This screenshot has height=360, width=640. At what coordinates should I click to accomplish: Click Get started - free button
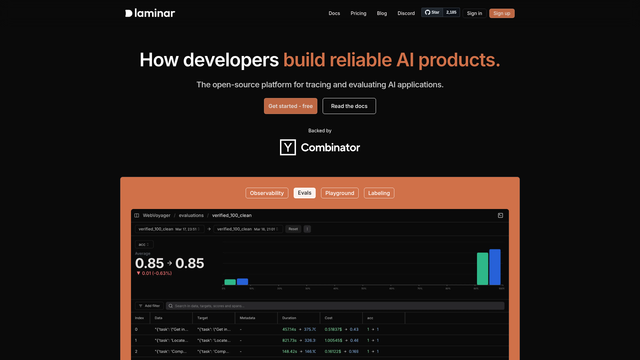pyautogui.click(x=290, y=106)
